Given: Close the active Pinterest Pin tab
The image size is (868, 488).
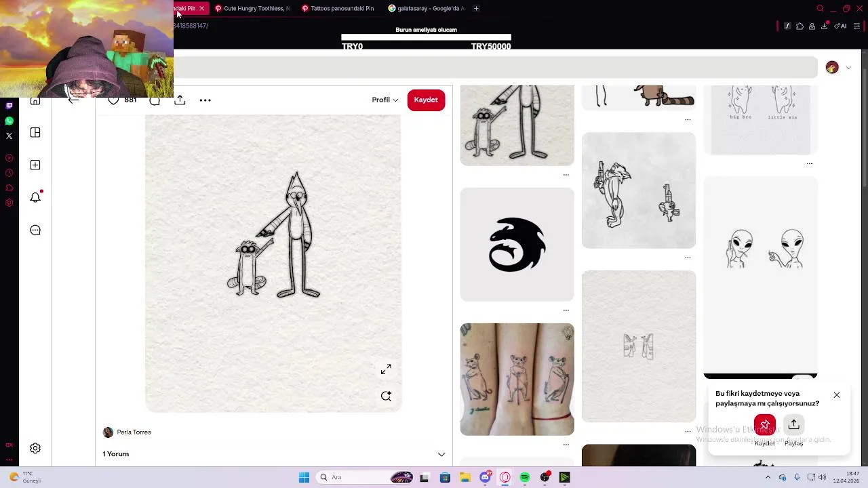Looking at the screenshot, I should point(201,9).
